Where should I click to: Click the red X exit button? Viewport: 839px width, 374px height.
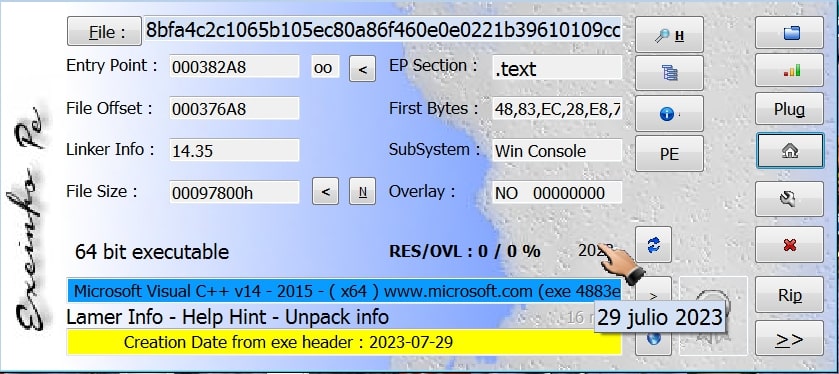pyautogui.click(x=789, y=245)
